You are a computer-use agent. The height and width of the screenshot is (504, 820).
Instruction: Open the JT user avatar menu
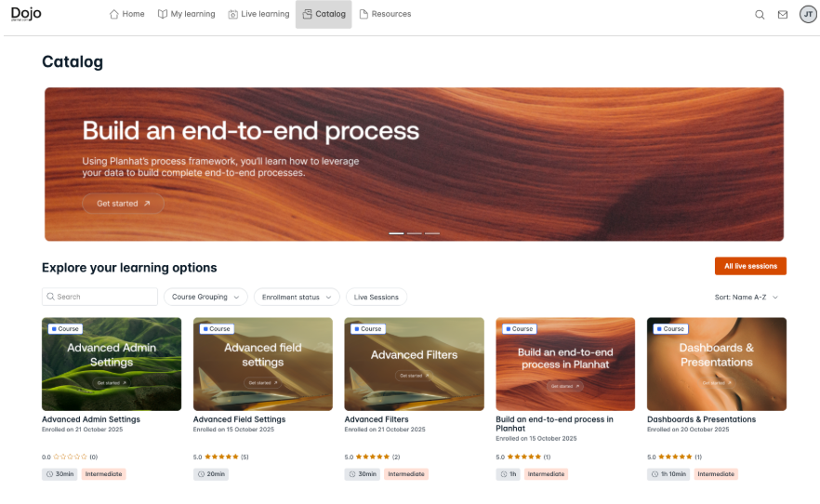coord(808,15)
